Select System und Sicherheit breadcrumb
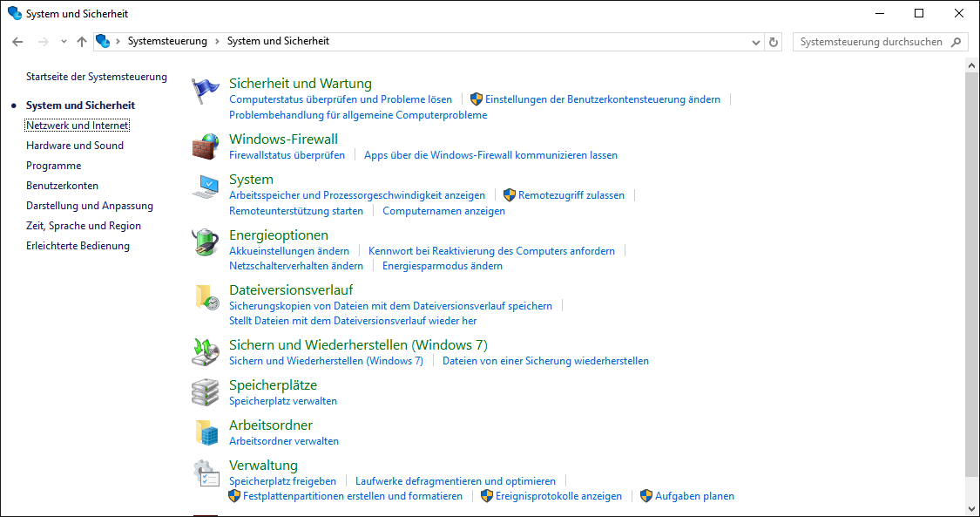Image resolution: width=980 pixels, height=517 pixels. point(278,41)
